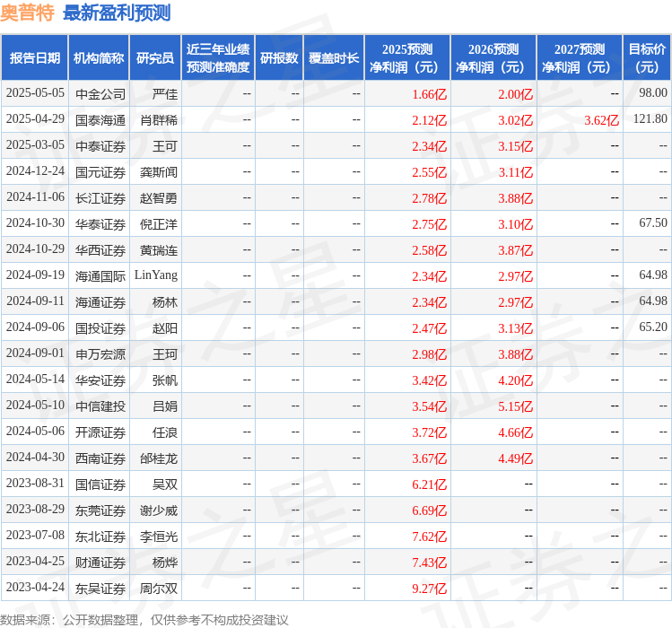Viewport: 672px width, 628px height.
Task: Click the 近三年业绩预测准确度 column header
Action: (217, 58)
